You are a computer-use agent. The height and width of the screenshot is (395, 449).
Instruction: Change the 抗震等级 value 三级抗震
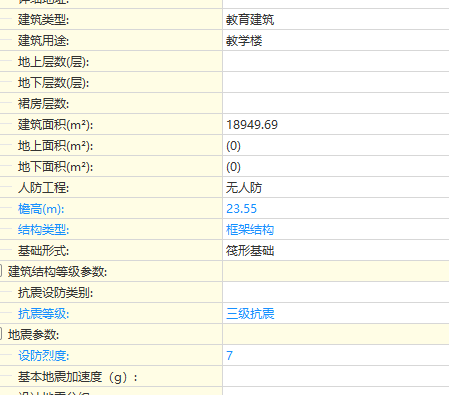[x=336, y=313]
